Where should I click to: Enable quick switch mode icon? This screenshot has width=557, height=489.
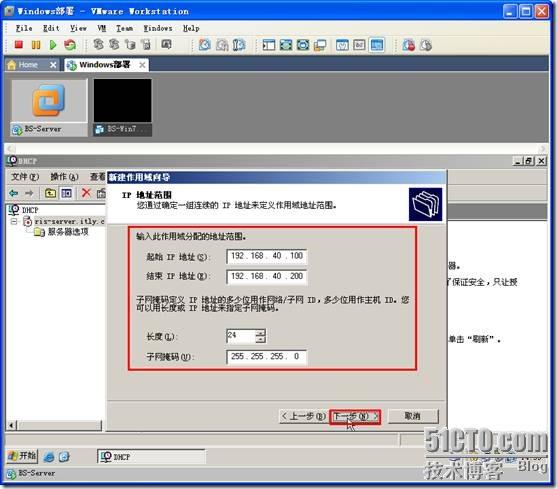pyautogui.click(x=303, y=45)
